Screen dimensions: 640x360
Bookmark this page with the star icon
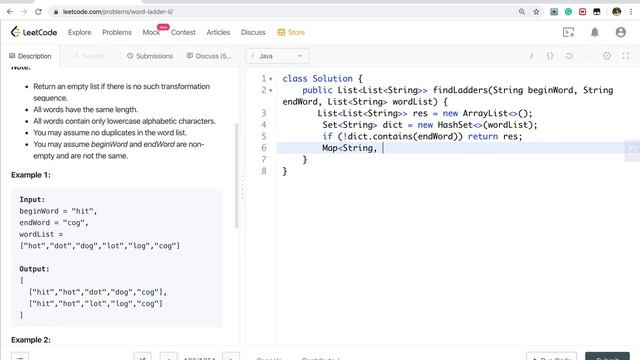tap(536, 12)
